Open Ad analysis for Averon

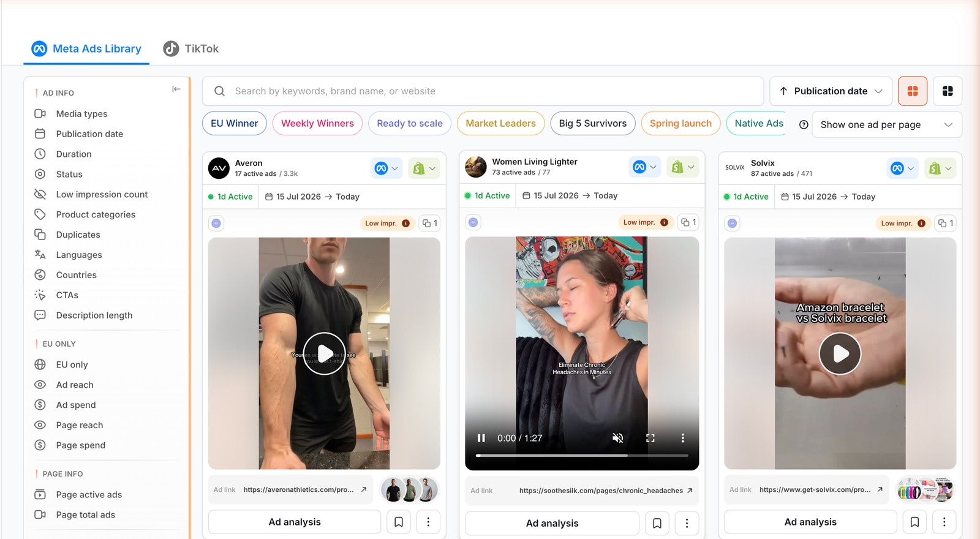pyautogui.click(x=295, y=522)
